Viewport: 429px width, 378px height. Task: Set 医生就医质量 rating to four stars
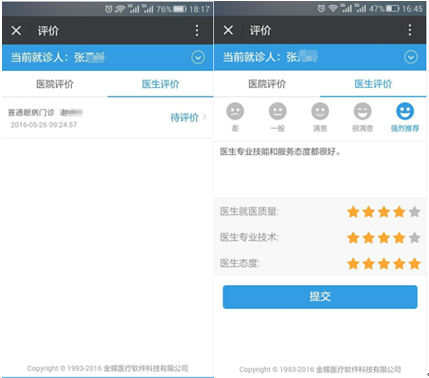[x=399, y=212]
